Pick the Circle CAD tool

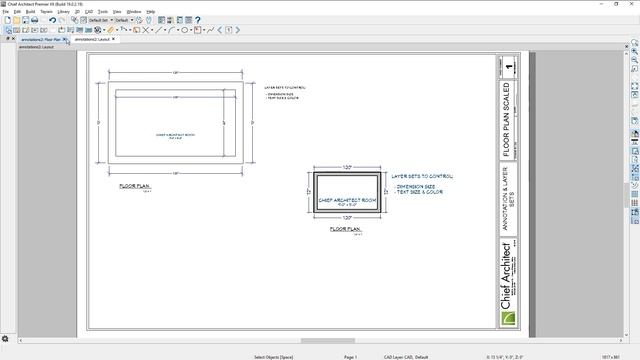point(184,30)
